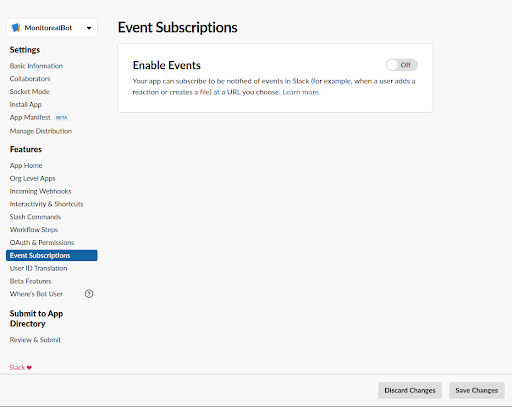Open App Home feature page
The width and height of the screenshot is (512, 407).
coord(26,166)
